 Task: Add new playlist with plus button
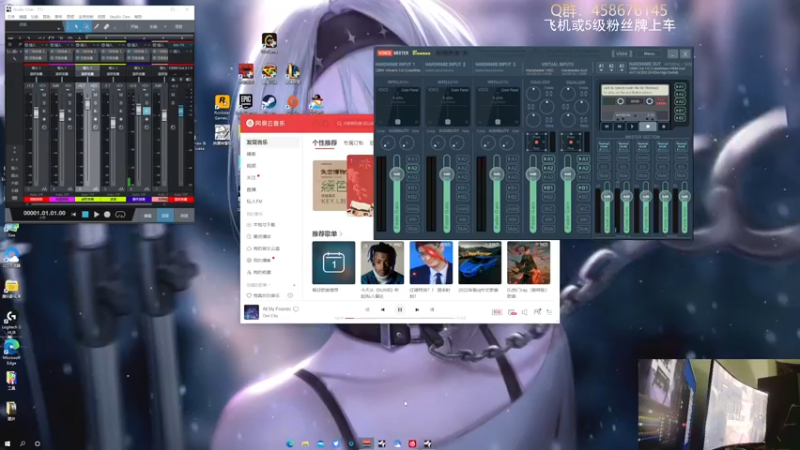294,285
